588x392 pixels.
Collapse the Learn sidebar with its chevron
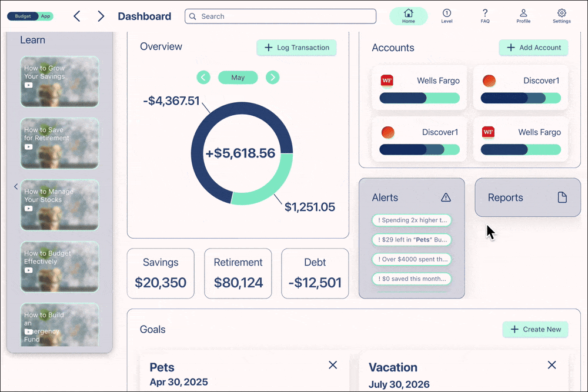coord(16,186)
